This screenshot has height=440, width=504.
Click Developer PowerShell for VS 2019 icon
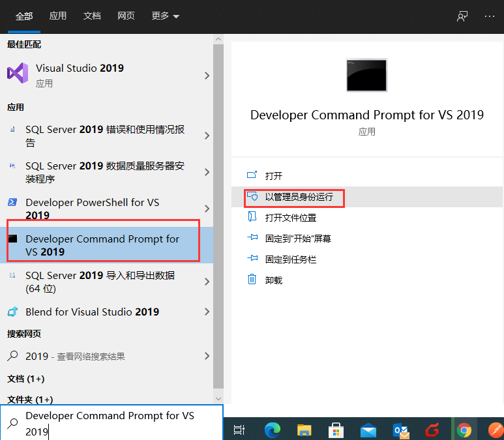point(12,202)
